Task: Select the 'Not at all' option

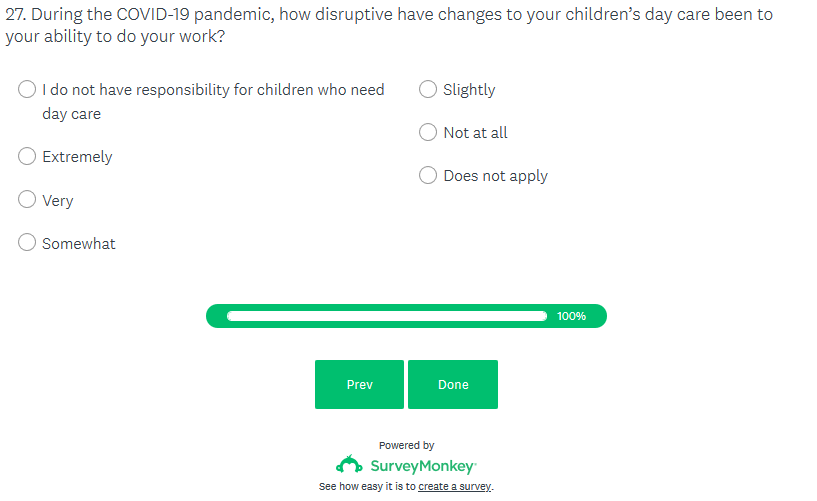Action: click(x=428, y=132)
